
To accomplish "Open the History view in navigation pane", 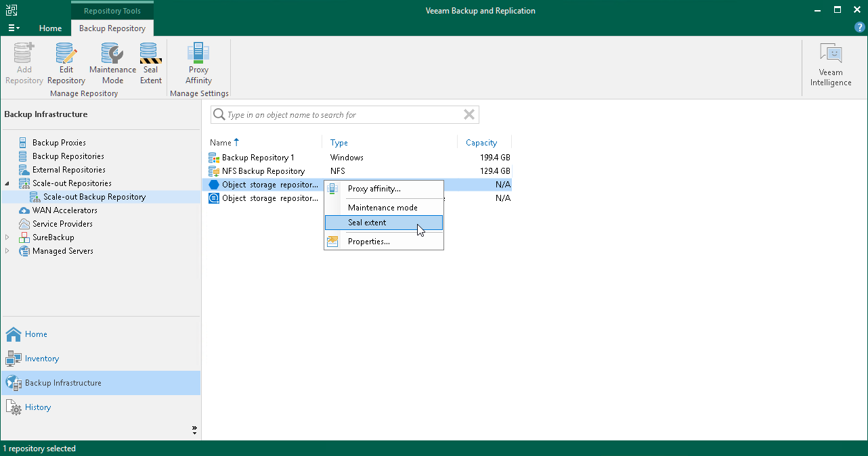I will 38,407.
